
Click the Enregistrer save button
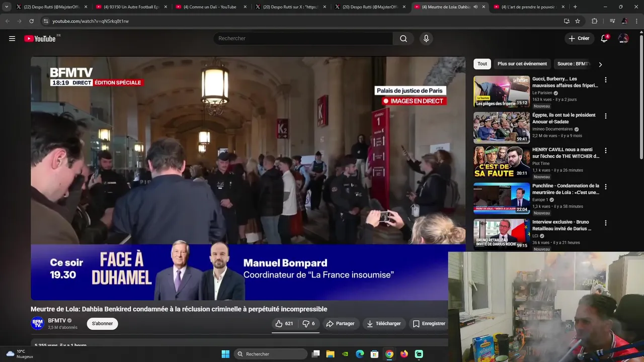pyautogui.click(x=429, y=324)
